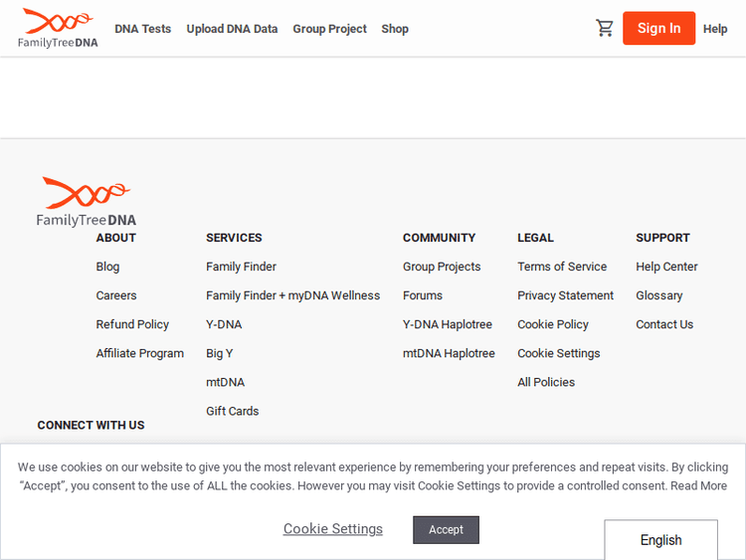Click the FamilyTreeDNA header logo
The image size is (746, 560).
tap(58, 28)
